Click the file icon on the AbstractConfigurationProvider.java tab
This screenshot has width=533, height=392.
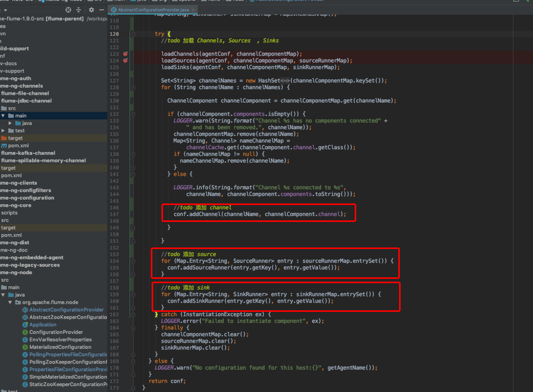(114, 10)
